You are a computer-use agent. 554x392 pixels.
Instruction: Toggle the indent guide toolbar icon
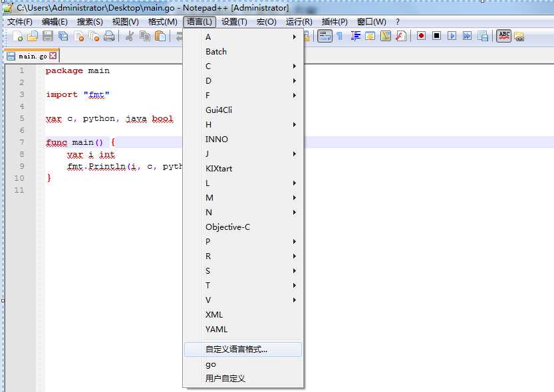[355, 36]
